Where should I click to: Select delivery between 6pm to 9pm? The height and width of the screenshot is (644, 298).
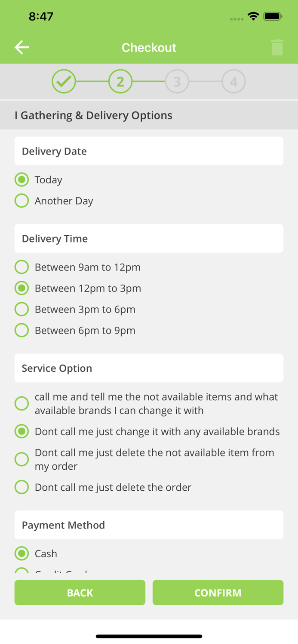pos(22,330)
